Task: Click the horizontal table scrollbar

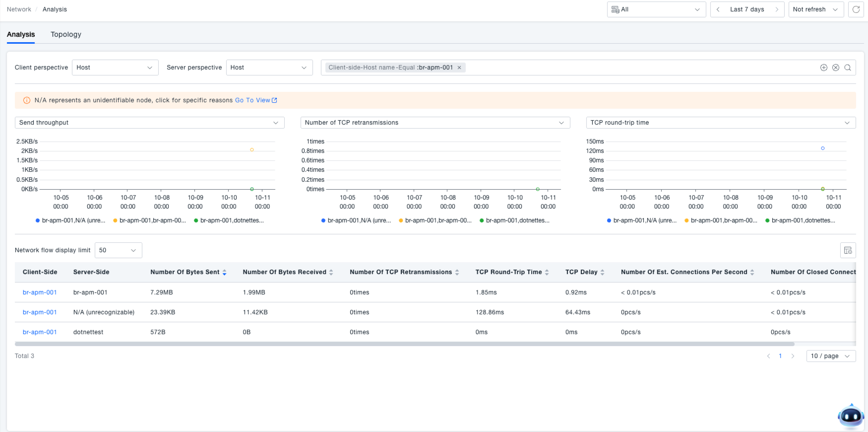Action: click(x=404, y=344)
